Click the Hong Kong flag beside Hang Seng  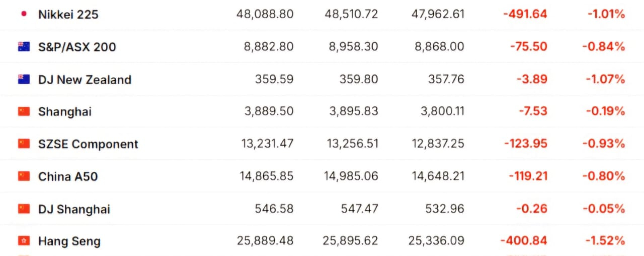click(x=24, y=241)
